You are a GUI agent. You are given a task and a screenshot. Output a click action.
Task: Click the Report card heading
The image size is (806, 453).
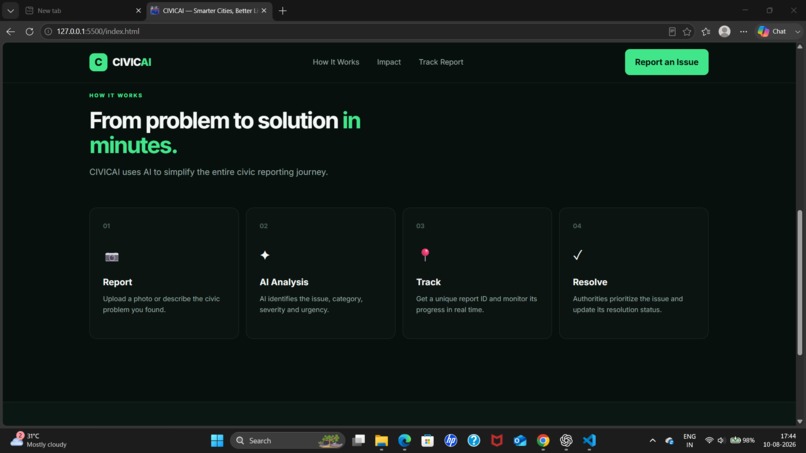pos(117,282)
